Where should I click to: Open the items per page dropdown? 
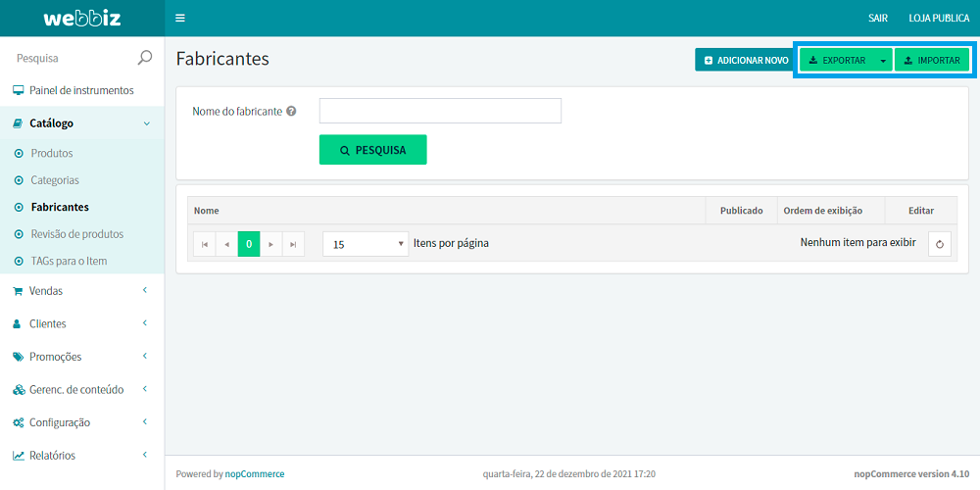coord(365,244)
